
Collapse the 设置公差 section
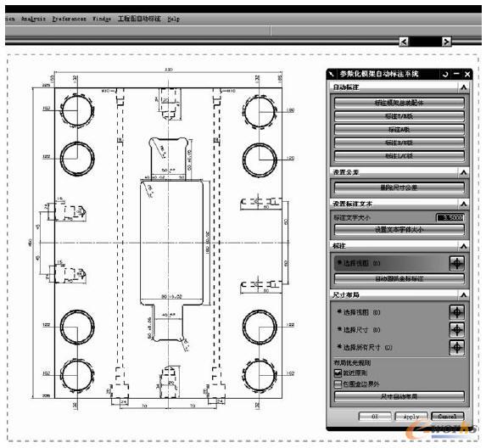click(464, 172)
